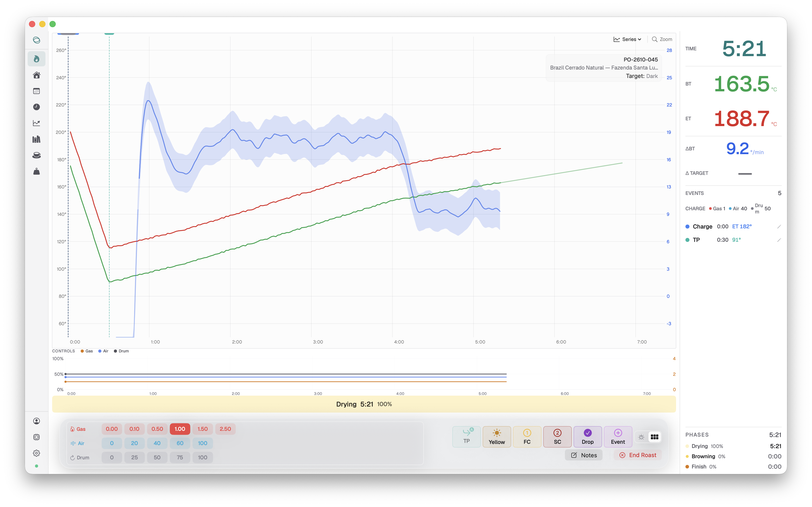Switch to the timer view toggle
The image size is (812, 507).
641,437
